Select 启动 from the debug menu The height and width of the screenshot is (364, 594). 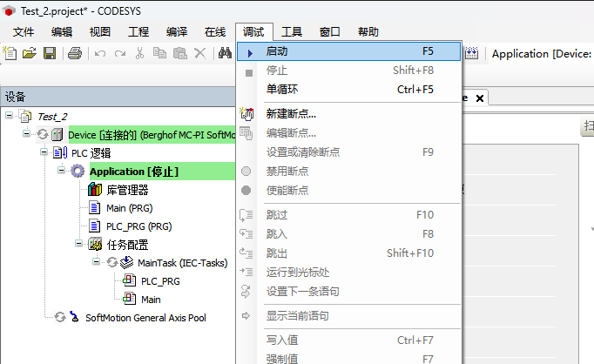(277, 51)
